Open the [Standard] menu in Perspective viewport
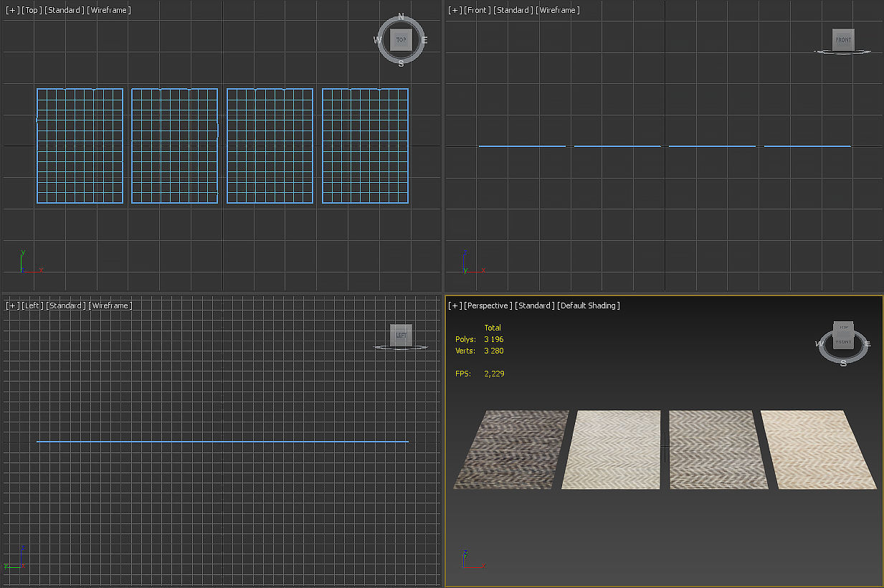The width and height of the screenshot is (884, 588). click(x=535, y=305)
